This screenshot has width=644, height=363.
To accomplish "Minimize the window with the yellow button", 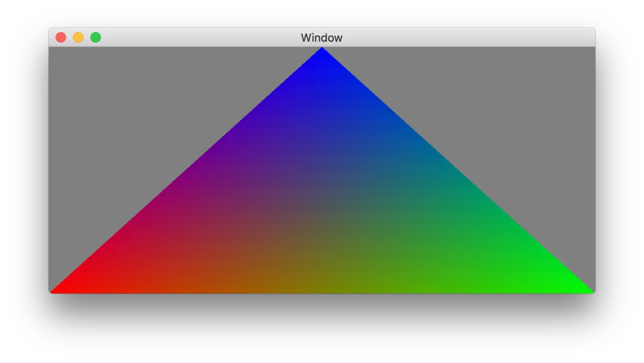I will pyautogui.click(x=78, y=37).
